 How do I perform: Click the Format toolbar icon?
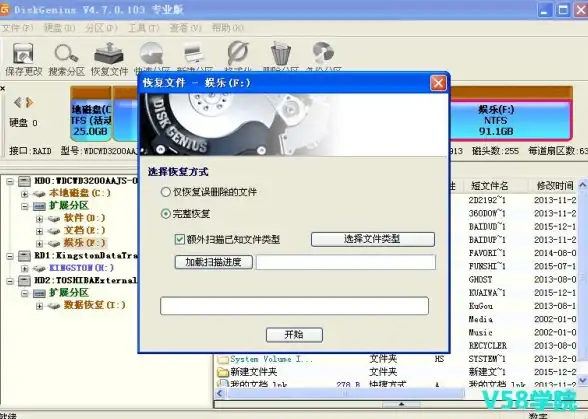[238, 53]
